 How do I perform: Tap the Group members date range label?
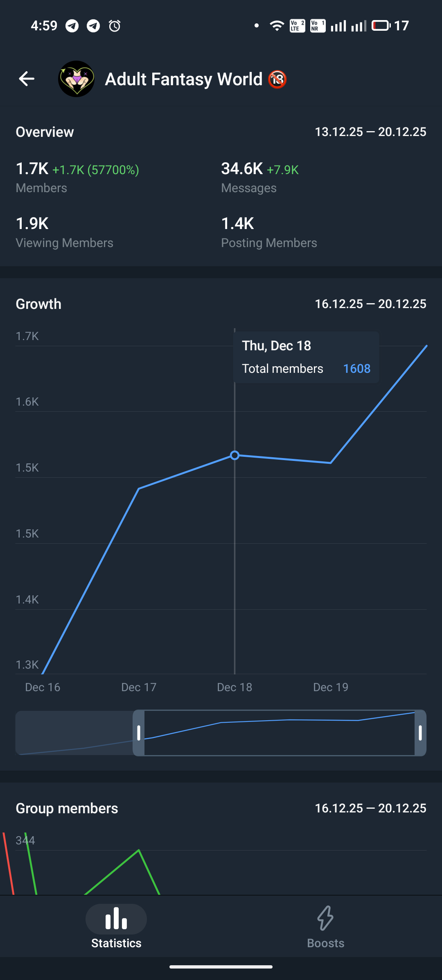370,808
